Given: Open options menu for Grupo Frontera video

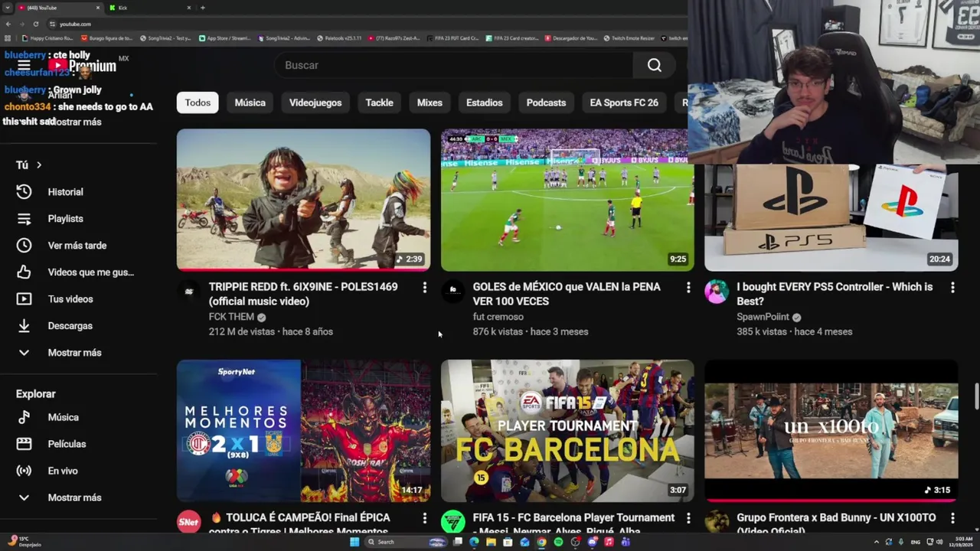Looking at the screenshot, I should tap(952, 518).
